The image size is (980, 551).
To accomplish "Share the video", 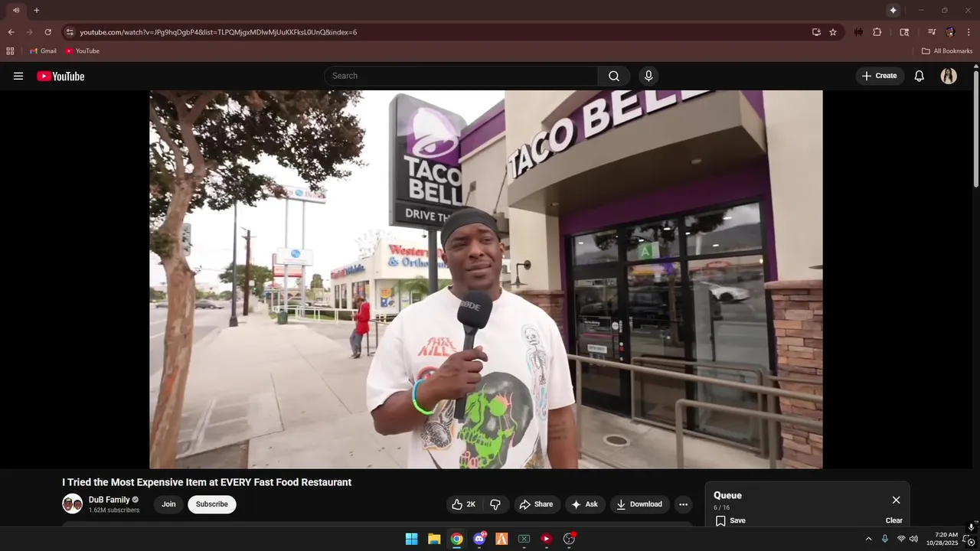I will (536, 504).
